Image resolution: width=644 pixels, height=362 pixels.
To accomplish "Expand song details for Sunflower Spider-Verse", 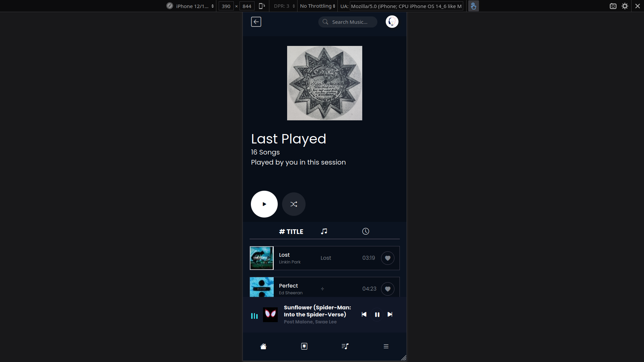I will (x=318, y=314).
